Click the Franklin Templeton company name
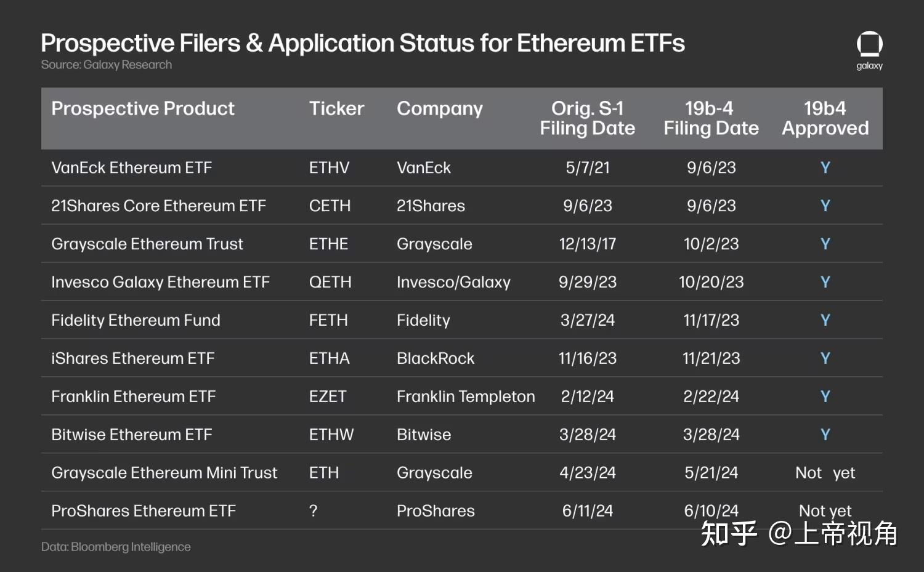924x572 pixels. pyautogui.click(x=466, y=397)
